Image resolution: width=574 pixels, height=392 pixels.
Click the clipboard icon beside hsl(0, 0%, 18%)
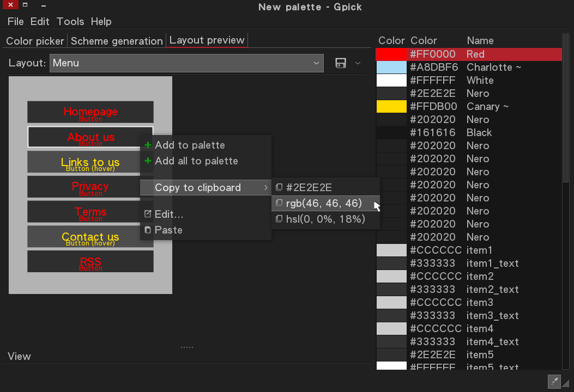pyautogui.click(x=279, y=219)
